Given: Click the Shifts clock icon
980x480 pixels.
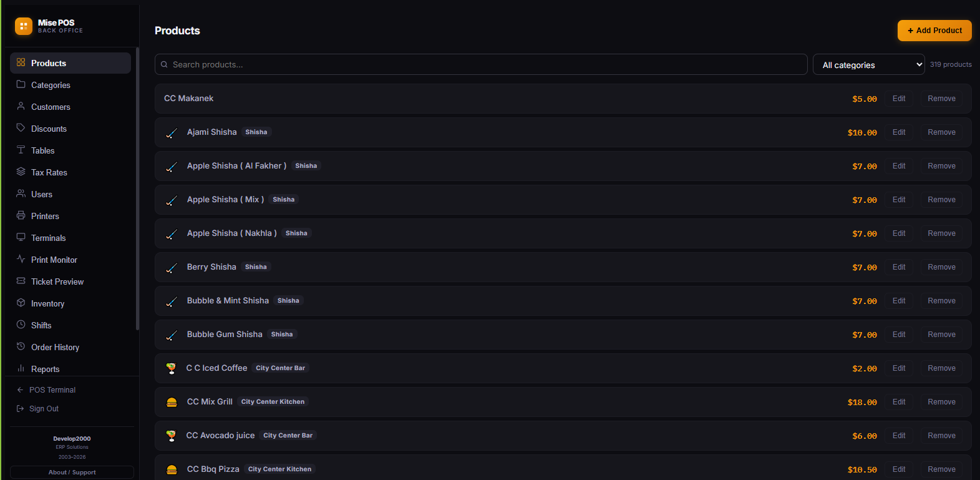Looking at the screenshot, I should click(x=21, y=325).
